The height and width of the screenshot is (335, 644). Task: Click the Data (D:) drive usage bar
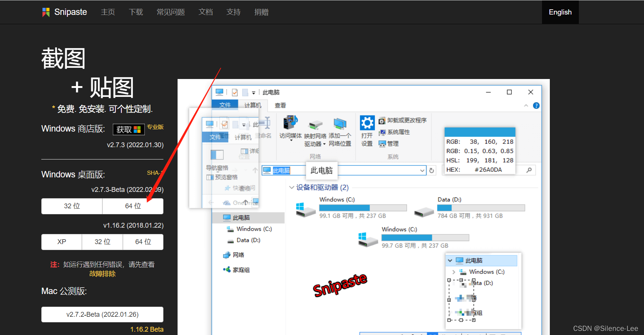(x=481, y=208)
